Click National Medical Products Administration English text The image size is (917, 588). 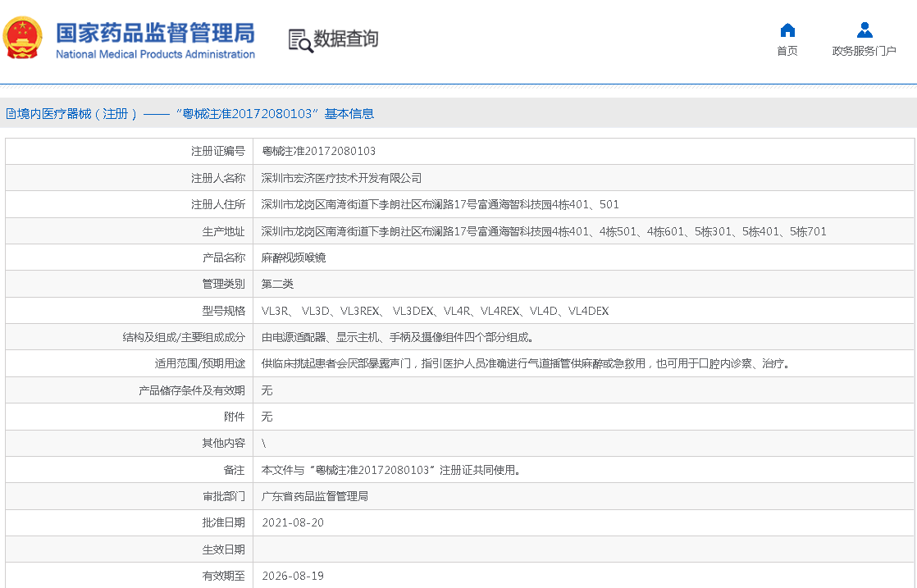pos(155,55)
